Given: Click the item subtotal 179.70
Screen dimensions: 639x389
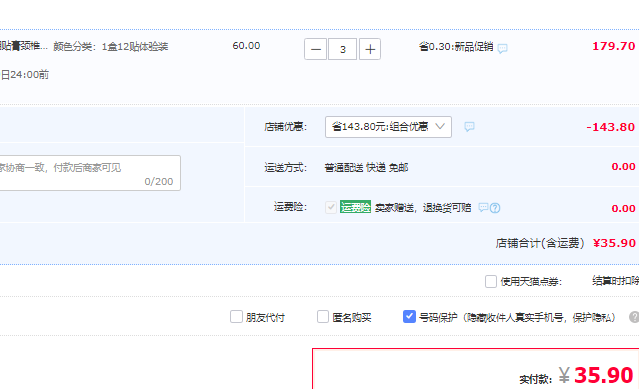Looking at the screenshot, I should click(613, 46).
